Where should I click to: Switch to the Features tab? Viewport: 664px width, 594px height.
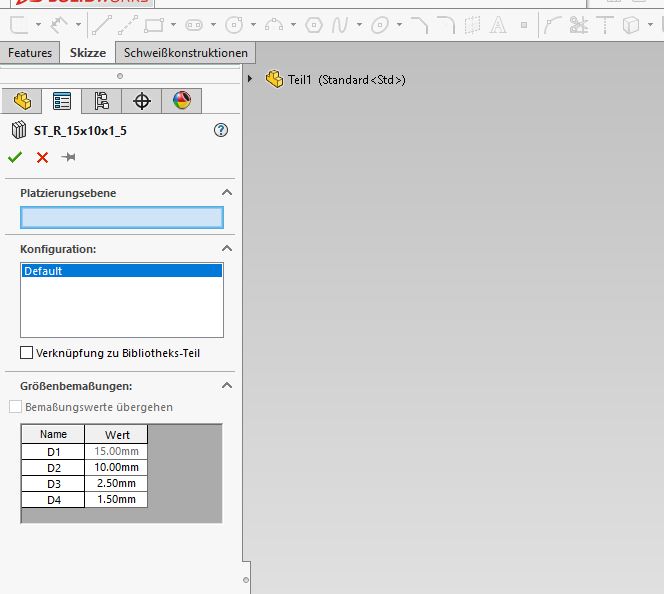30,53
